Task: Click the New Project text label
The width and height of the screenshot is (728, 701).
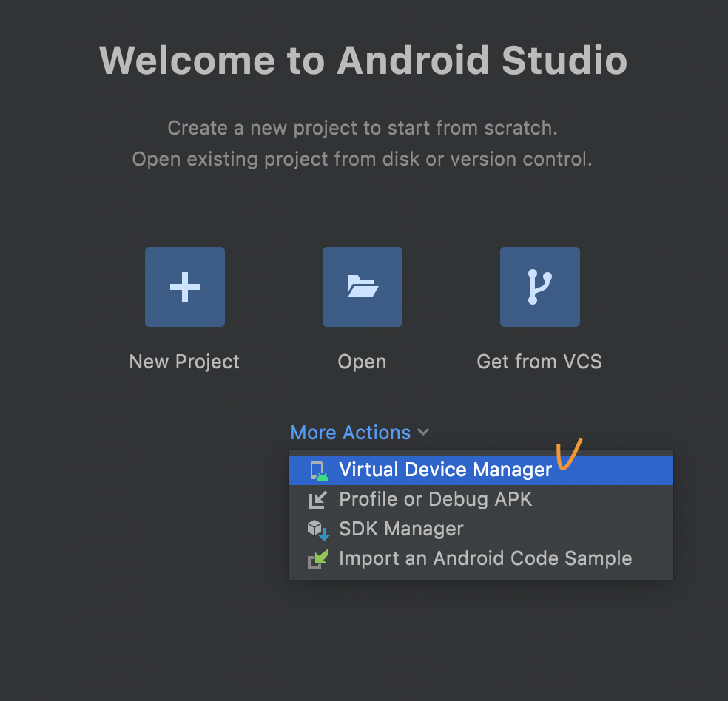Action: (x=184, y=362)
